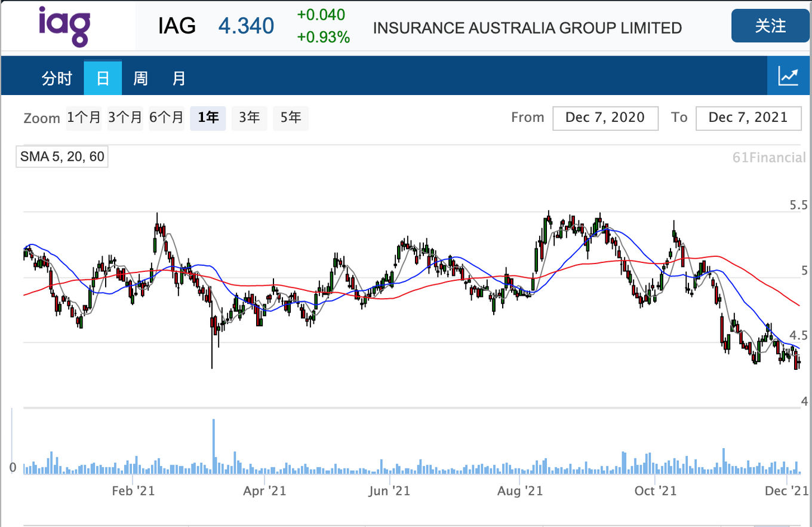Open the chart line icon button
This screenshot has height=527, width=812.
click(x=789, y=76)
